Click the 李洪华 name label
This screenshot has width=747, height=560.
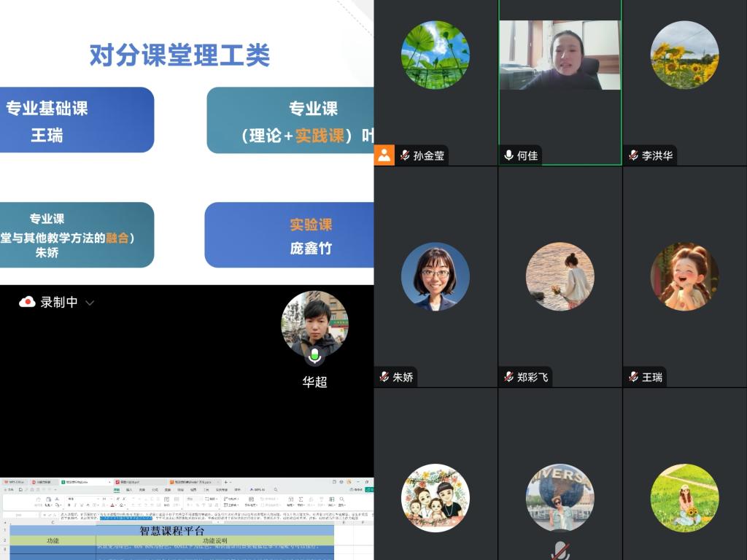(x=657, y=155)
